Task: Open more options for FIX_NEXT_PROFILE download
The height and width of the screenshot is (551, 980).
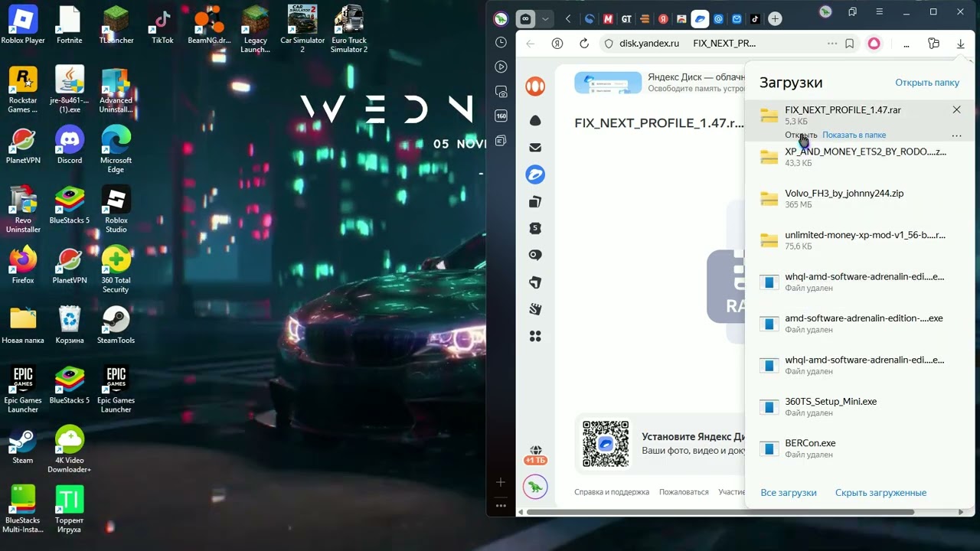Action: pyautogui.click(x=956, y=135)
